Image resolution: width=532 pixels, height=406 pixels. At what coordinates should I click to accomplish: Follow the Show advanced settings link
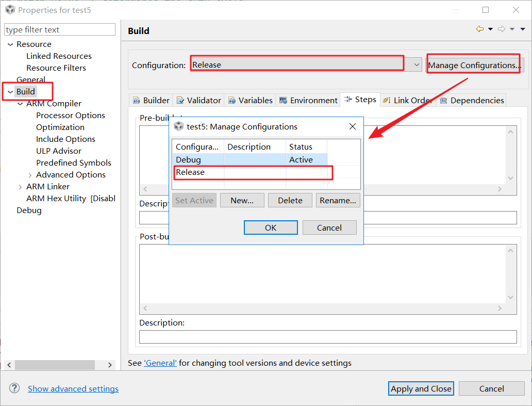coord(73,388)
